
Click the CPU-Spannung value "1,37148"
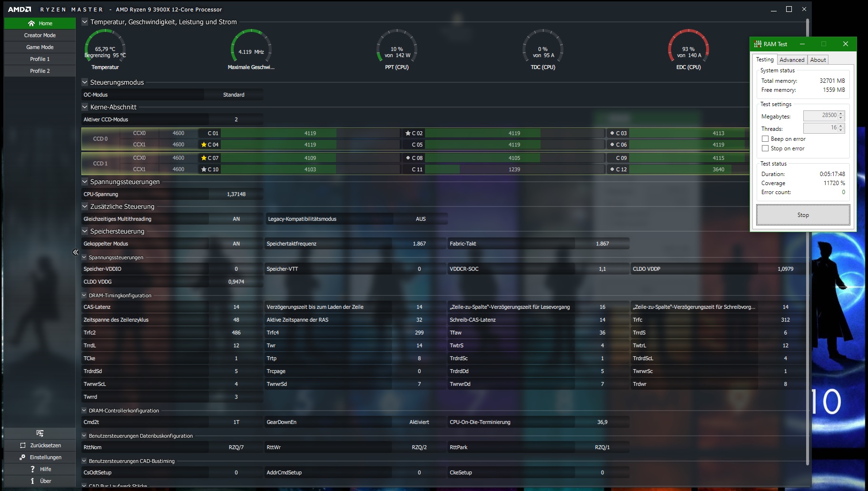click(236, 194)
